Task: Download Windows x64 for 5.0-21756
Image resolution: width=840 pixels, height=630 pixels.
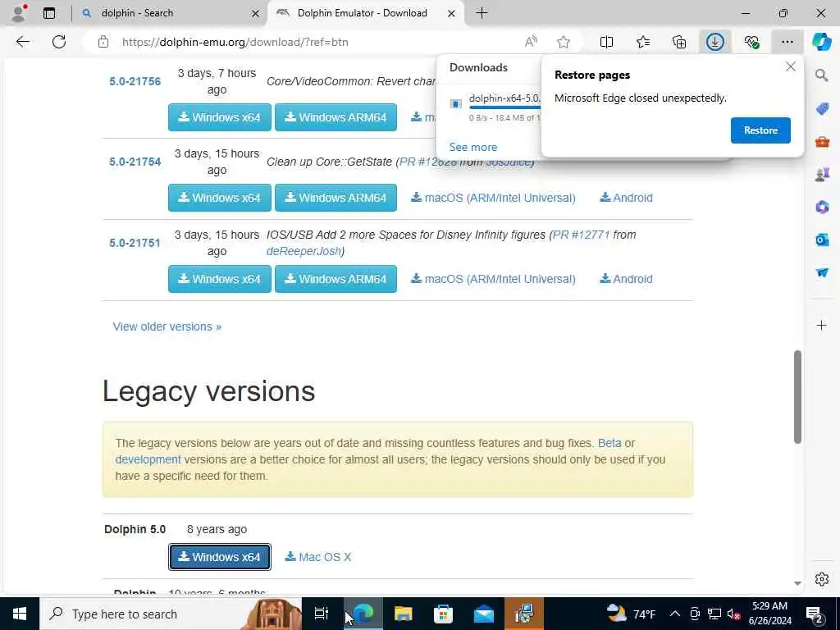Action: 220,117
